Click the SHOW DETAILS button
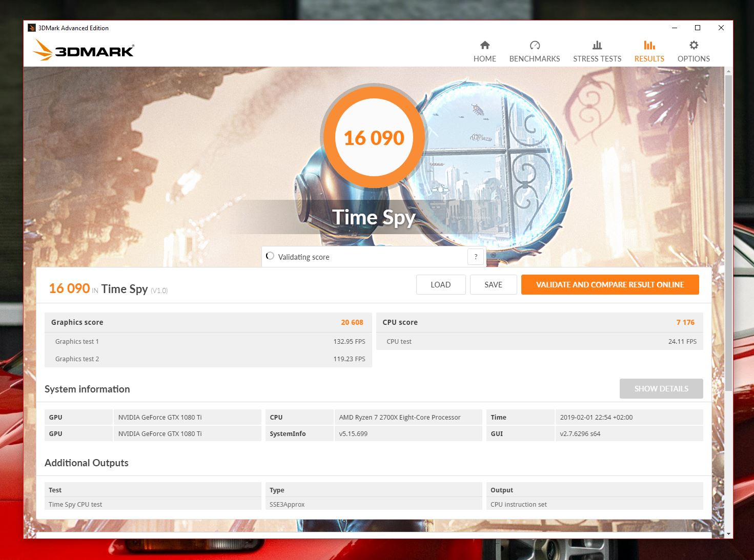Viewport: 754px width, 560px height. click(661, 389)
